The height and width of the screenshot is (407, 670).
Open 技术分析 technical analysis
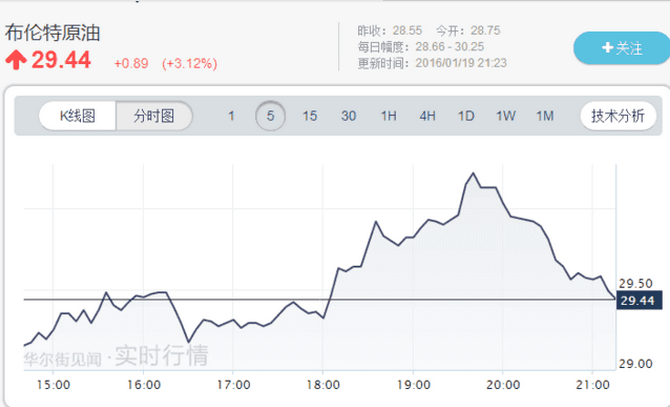click(618, 116)
